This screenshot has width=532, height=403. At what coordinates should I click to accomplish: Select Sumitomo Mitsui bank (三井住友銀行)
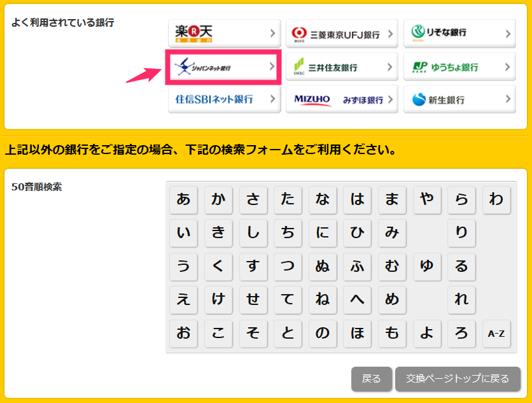coord(342,67)
